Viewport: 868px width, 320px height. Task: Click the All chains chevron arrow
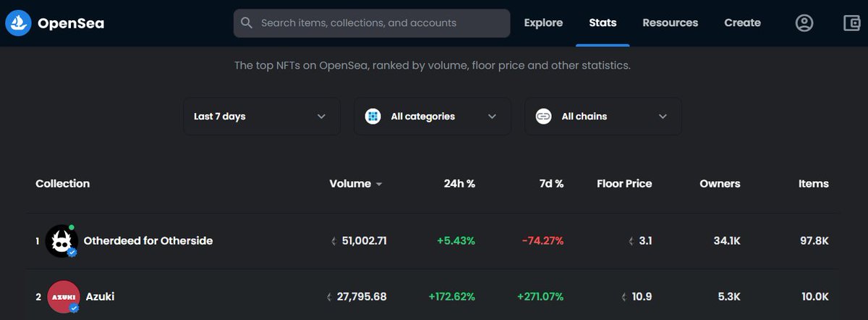[x=663, y=117]
